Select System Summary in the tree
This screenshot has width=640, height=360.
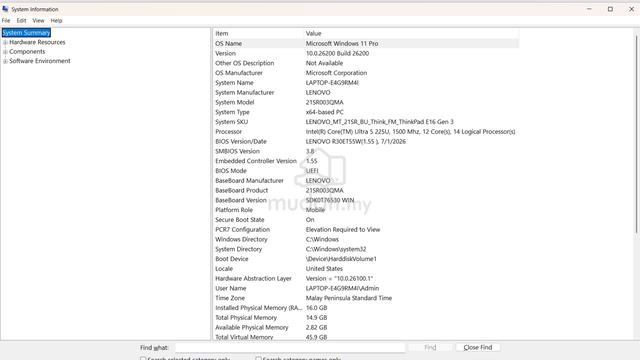coord(26,33)
